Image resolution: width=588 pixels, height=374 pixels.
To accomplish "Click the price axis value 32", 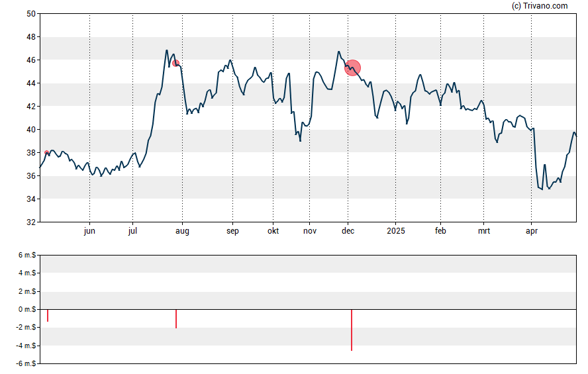I will tap(31, 222).
